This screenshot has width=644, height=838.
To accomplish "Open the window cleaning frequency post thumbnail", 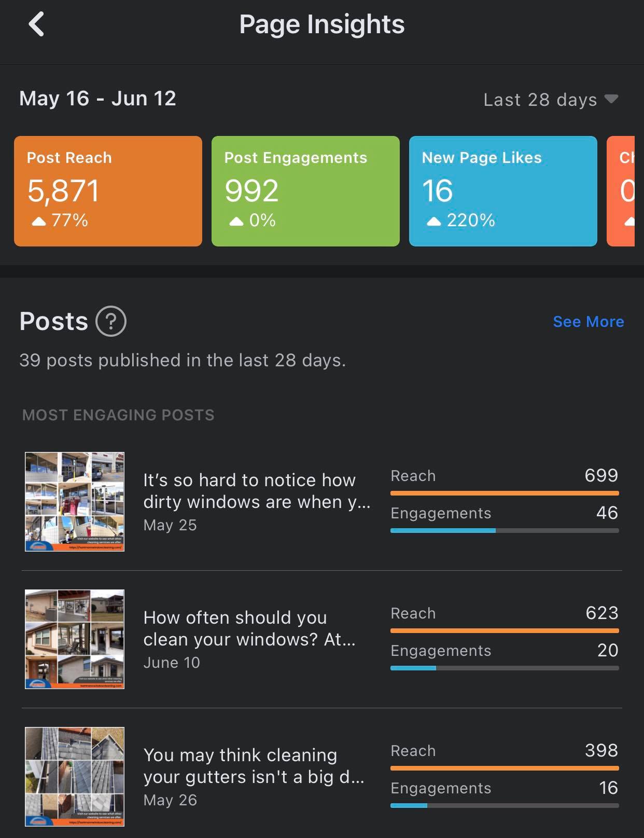I will 75,639.
